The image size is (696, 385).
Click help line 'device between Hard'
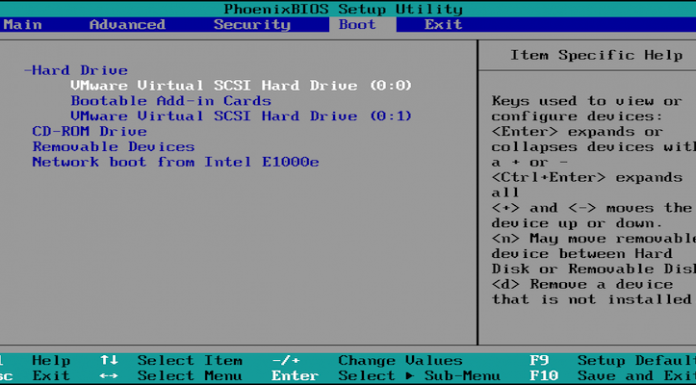[582, 254]
